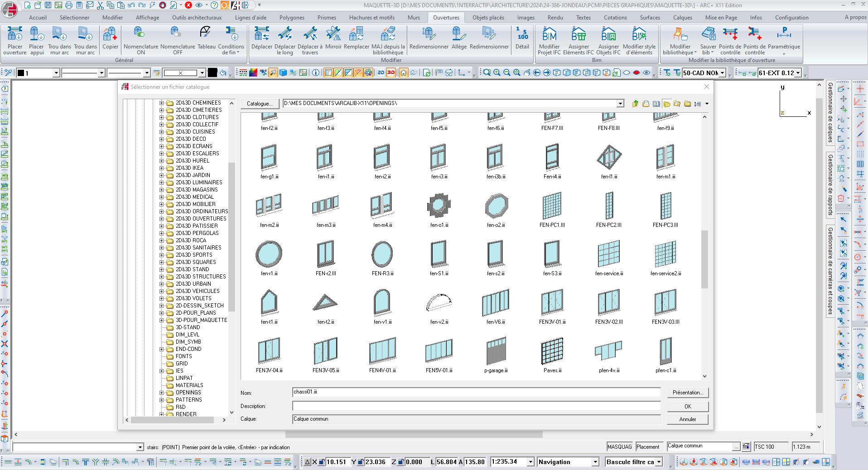Open the Navigation dropdown in status bar
Screen dimensions: 868x470
595,462
